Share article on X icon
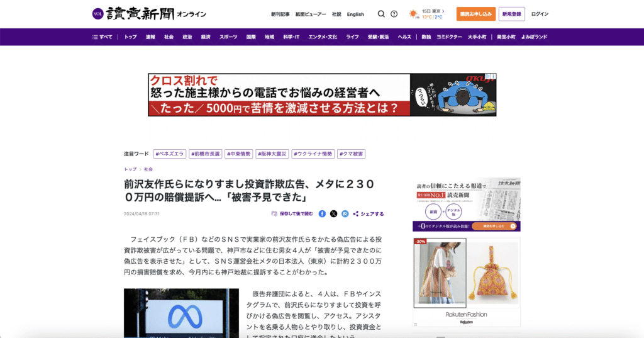 click(333, 214)
